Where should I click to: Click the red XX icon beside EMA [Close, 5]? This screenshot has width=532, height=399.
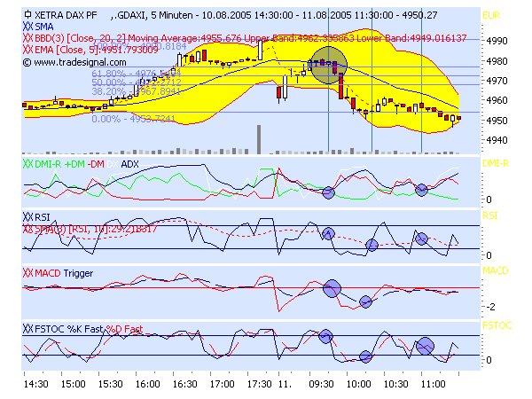click(x=28, y=50)
